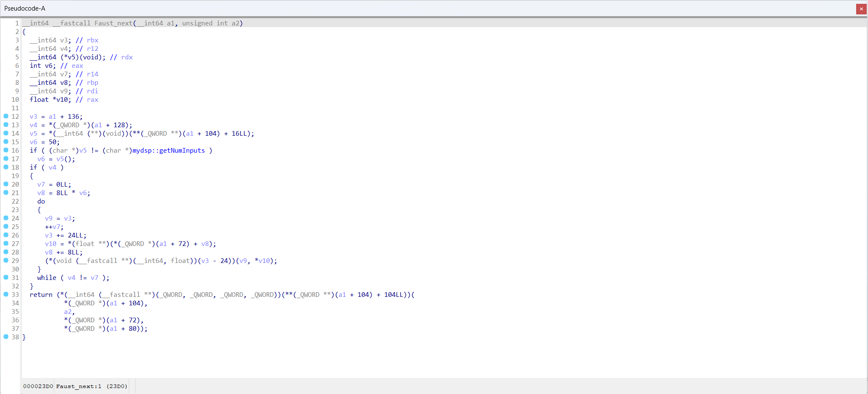Toggle the breakpoint dot on line 12

click(6, 116)
